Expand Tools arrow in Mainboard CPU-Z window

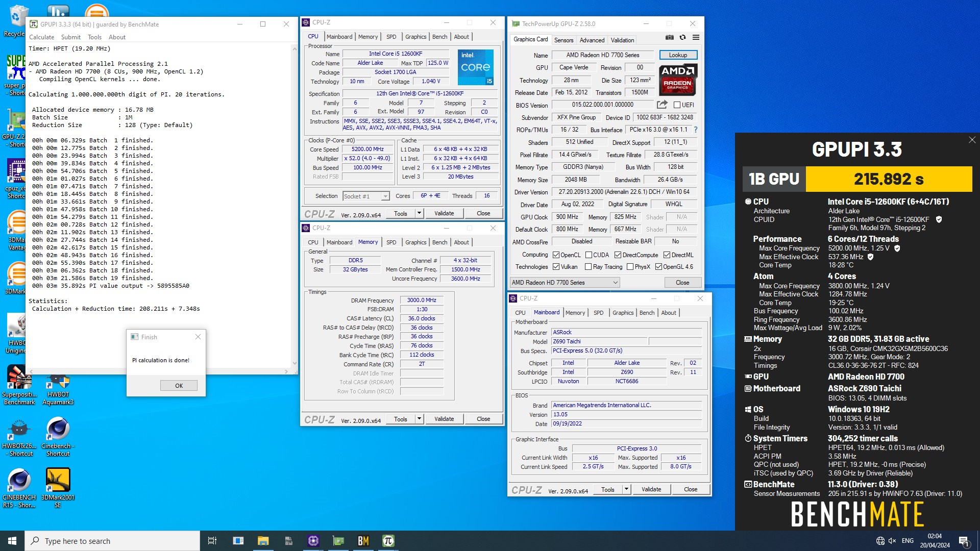[x=626, y=489]
